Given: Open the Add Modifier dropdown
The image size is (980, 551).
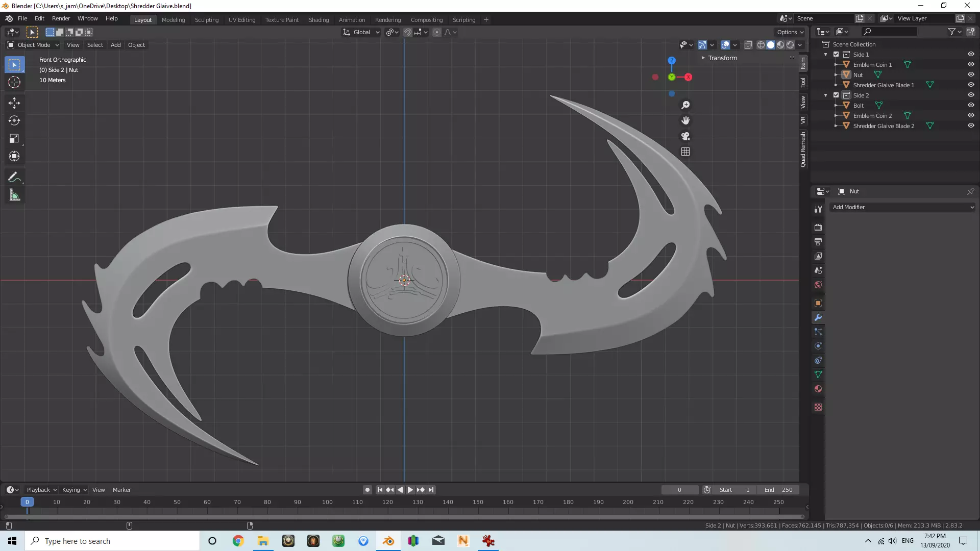Looking at the screenshot, I should tap(902, 207).
